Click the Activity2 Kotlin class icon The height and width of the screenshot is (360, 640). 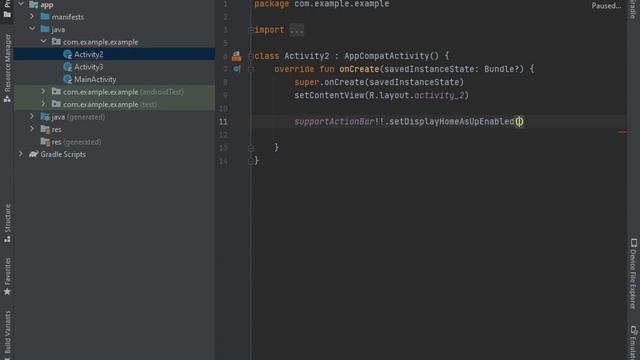click(x=67, y=54)
